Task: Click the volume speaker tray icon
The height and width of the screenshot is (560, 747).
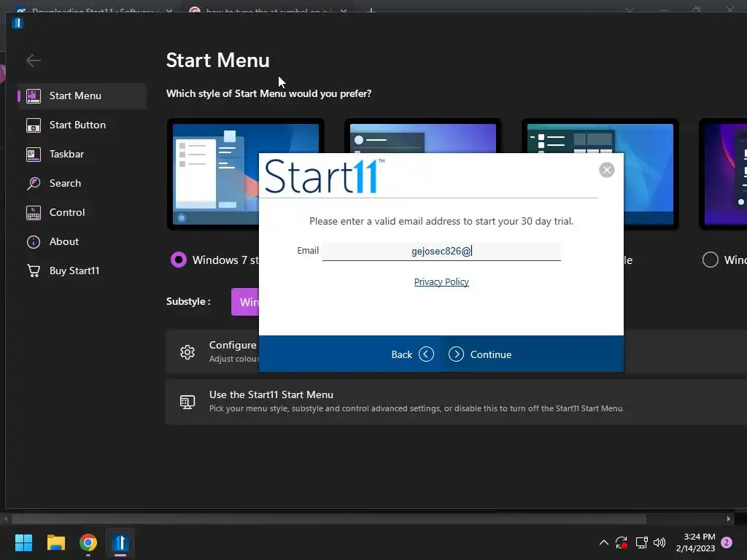Action: coord(659,542)
